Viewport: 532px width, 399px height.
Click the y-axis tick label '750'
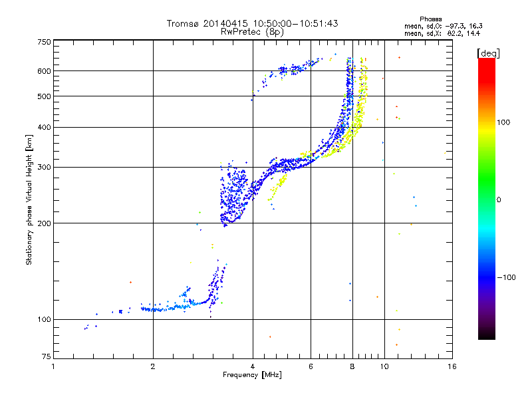pyautogui.click(x=44, y=42)
